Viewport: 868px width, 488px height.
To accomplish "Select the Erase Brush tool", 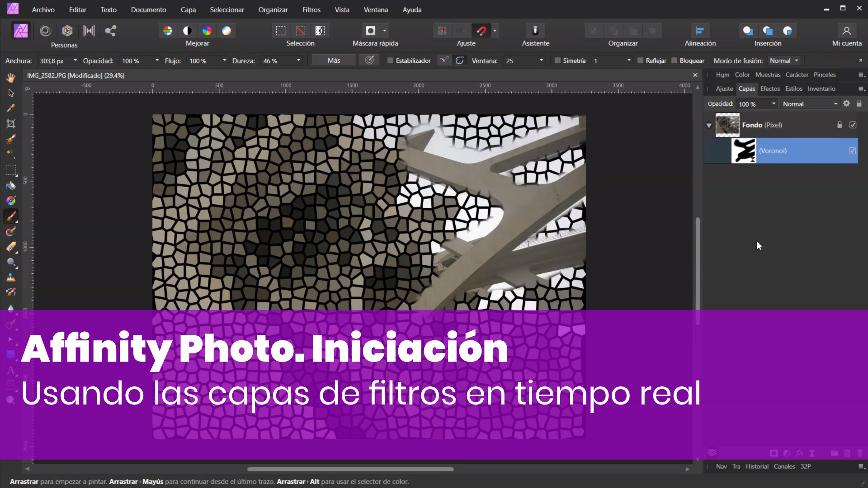I will click(11, 247).
